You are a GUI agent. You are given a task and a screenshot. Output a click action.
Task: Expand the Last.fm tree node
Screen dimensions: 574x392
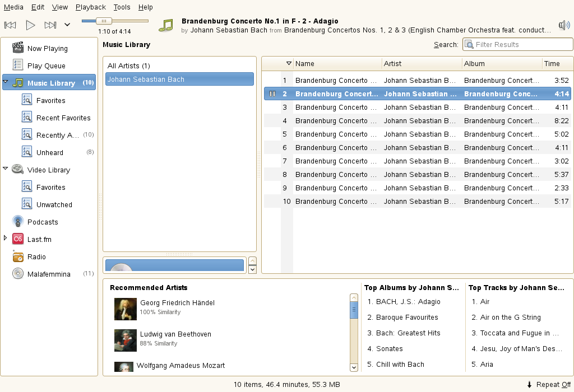(x=6, y=239)
